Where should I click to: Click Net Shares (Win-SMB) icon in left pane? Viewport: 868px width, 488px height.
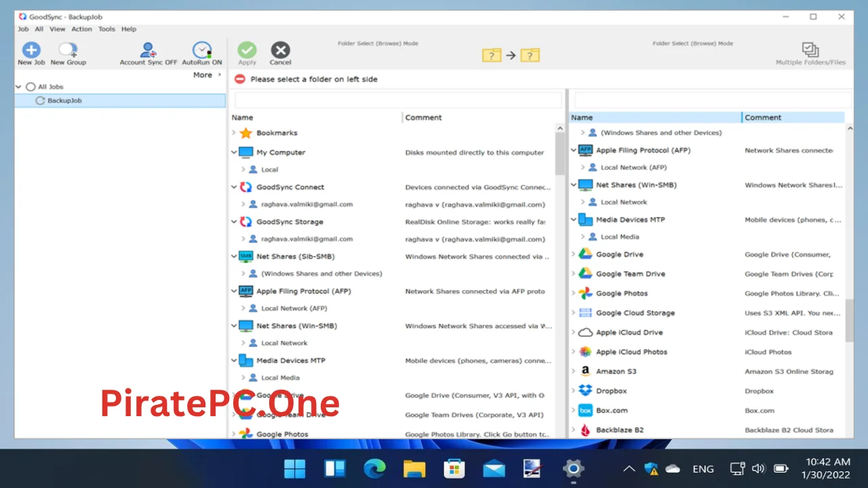click(245, 326)
